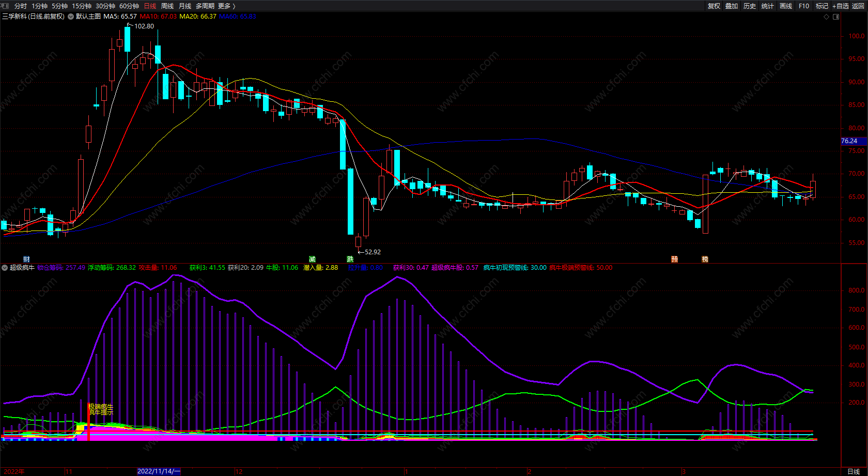This screenshot has width=868, height=476.
Task: Click the 疯牛初现预警线: 30.00 value
Action: pyautogui.click(x=515, y=268)
